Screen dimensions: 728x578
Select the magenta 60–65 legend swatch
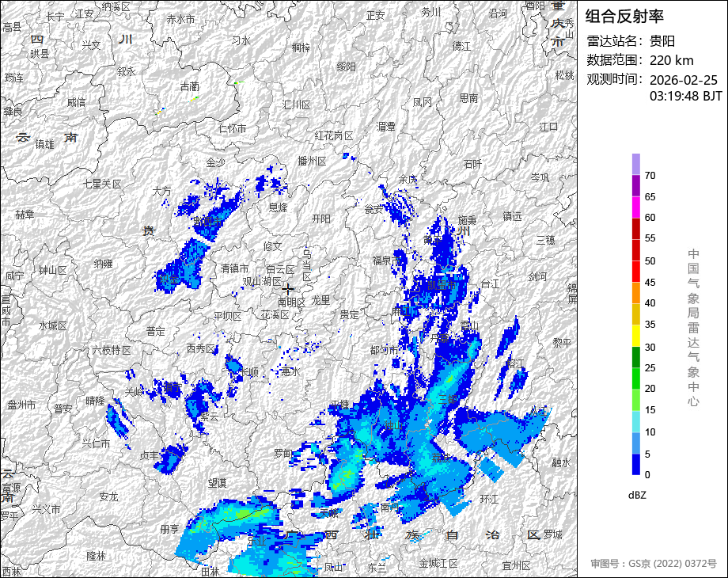pos(636,207)
